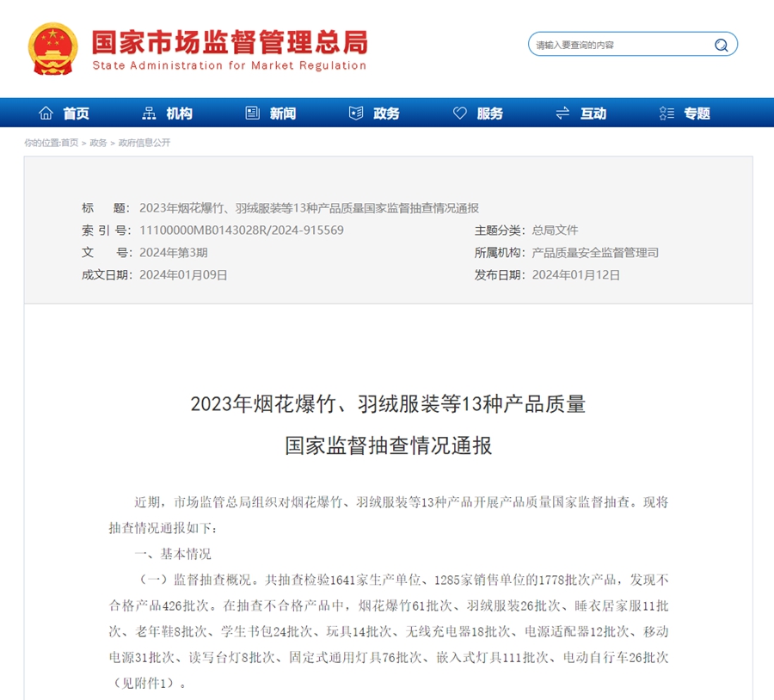Open 政府信息公开 from the breadcrumb
Image resolution: width=774 pixels, height=700 pixels.
(144, 144)
